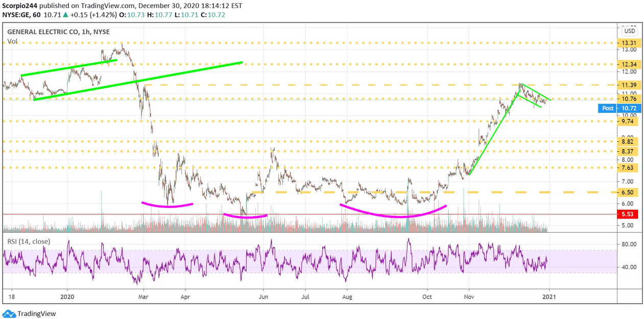
Task: Click the 8.82 price level label
Action: [x=628, y=141]
